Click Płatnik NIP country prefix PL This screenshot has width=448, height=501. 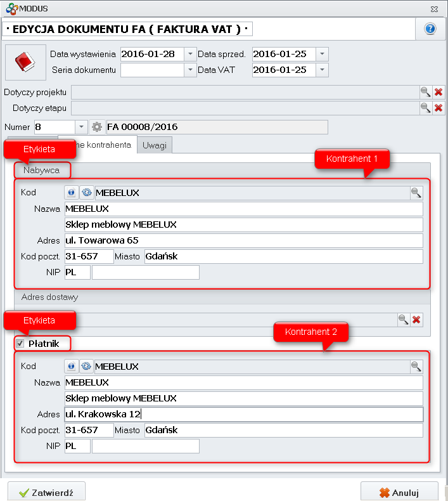coord(77,446)
